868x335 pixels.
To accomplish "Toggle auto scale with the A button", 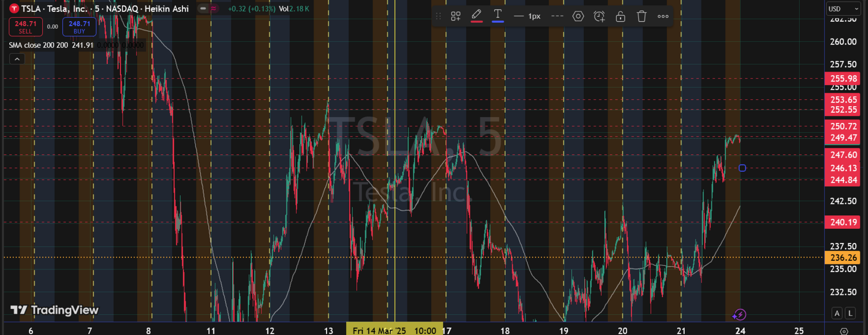I will click(837, 313).
